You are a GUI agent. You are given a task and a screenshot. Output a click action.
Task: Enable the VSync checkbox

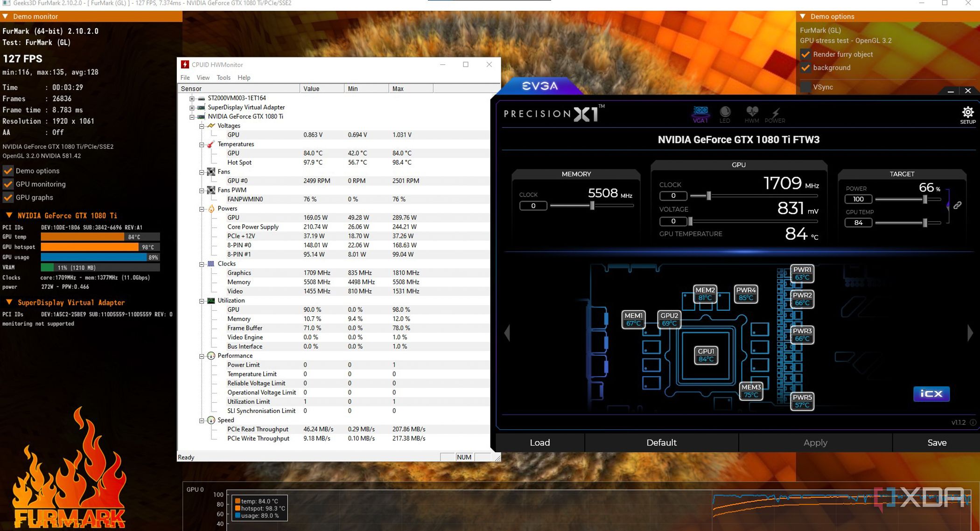click(805, 87)
